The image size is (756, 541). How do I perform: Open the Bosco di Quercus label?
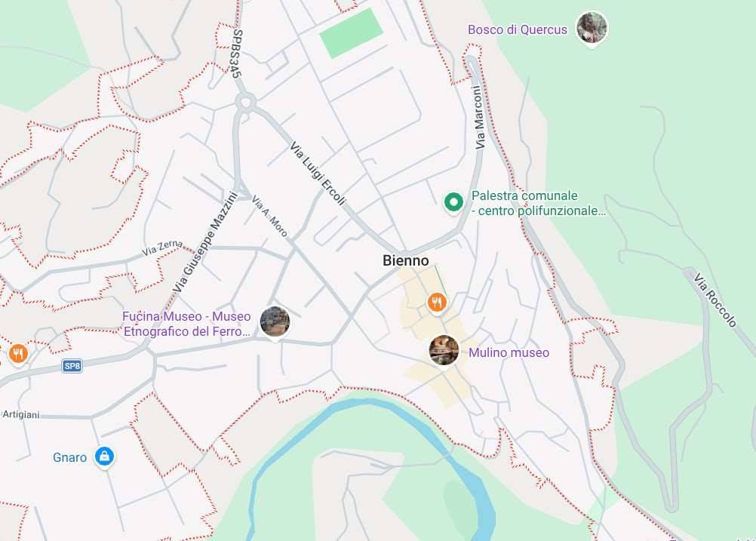point(518,30)
